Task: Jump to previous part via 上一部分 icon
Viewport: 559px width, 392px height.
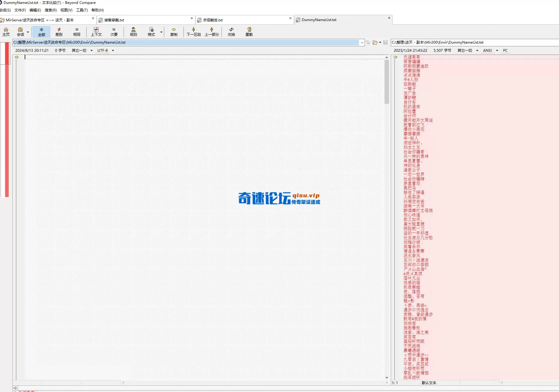Action: pos(212,31)
